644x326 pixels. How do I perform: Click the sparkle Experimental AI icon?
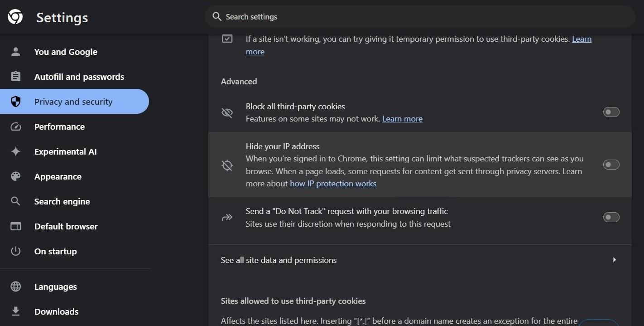[16, 151]
